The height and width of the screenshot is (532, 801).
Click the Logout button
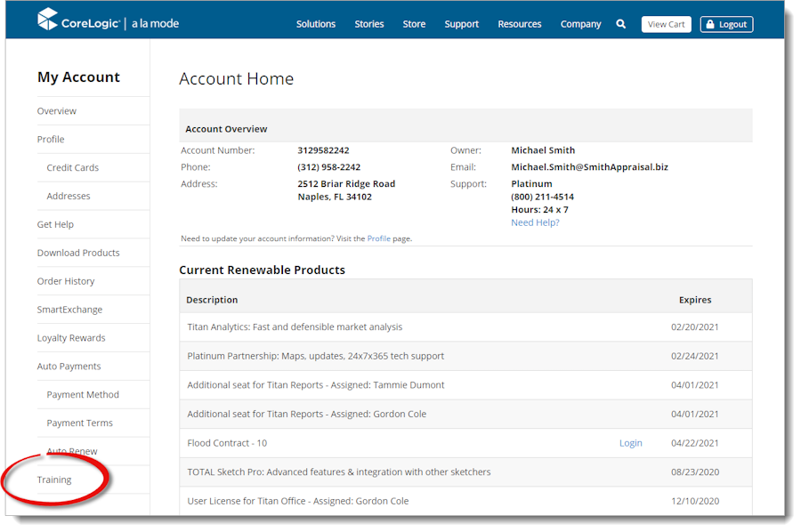coord(726,24)
